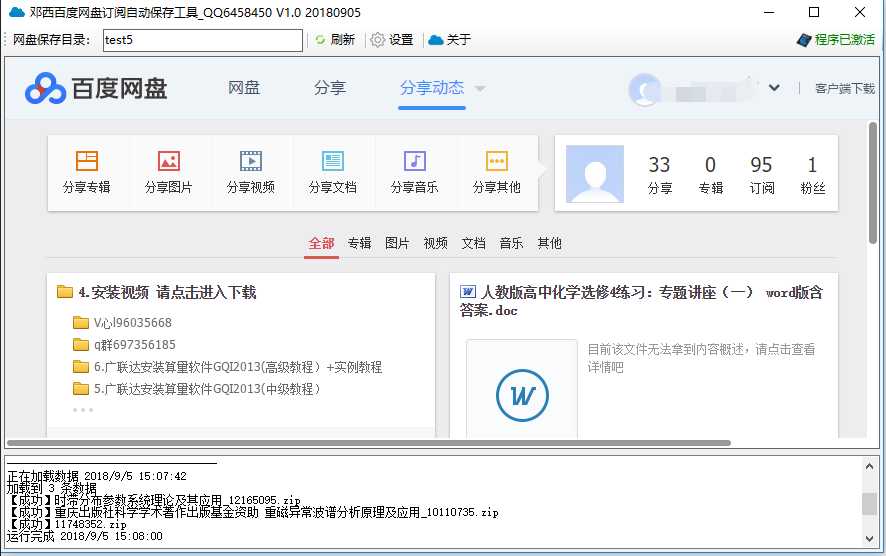The width and height of the screenshot is (886, 556).
Task: Click the web page vertical scrollbar thumb
Action: click(x=873, y=183)
